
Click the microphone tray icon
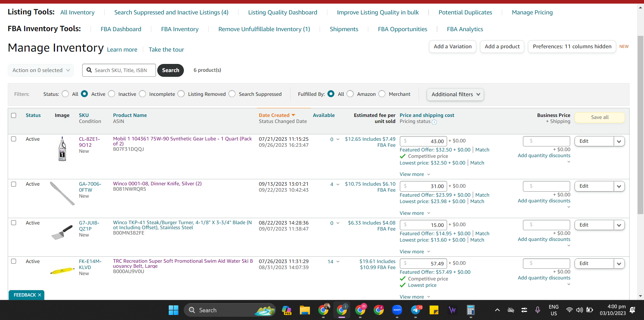[538, 310]
